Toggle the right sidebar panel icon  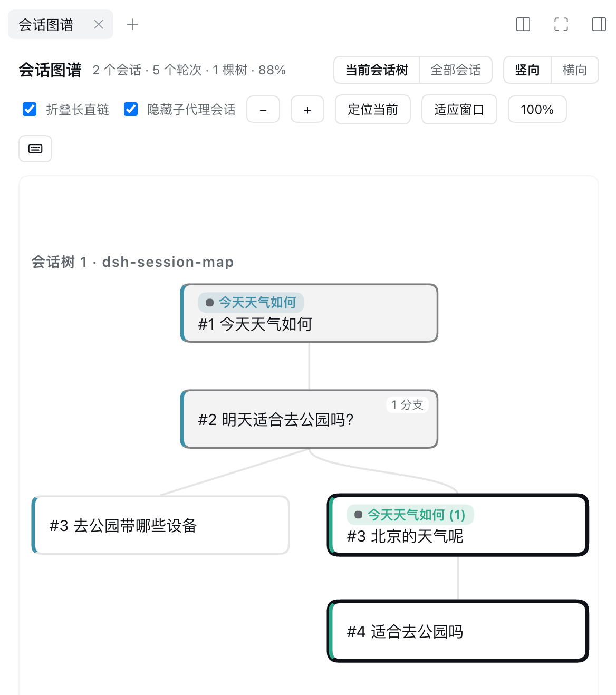click(x=599, y=24)
